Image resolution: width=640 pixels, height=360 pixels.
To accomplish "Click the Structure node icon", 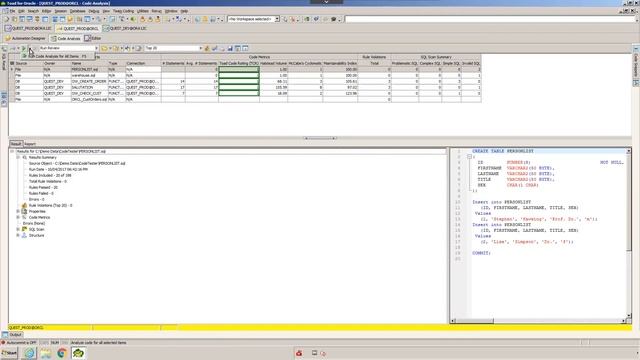I will 24,235.
